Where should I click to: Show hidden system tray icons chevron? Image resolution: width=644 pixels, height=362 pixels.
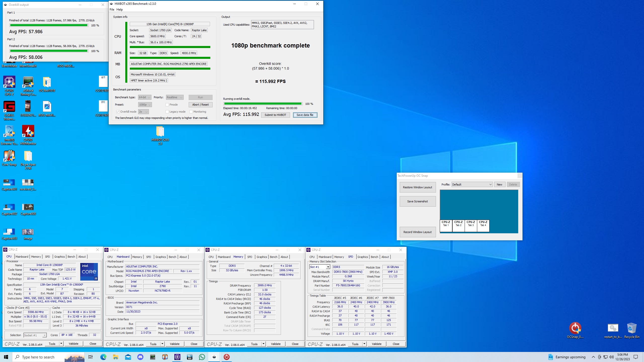click(x=593, y=357)
